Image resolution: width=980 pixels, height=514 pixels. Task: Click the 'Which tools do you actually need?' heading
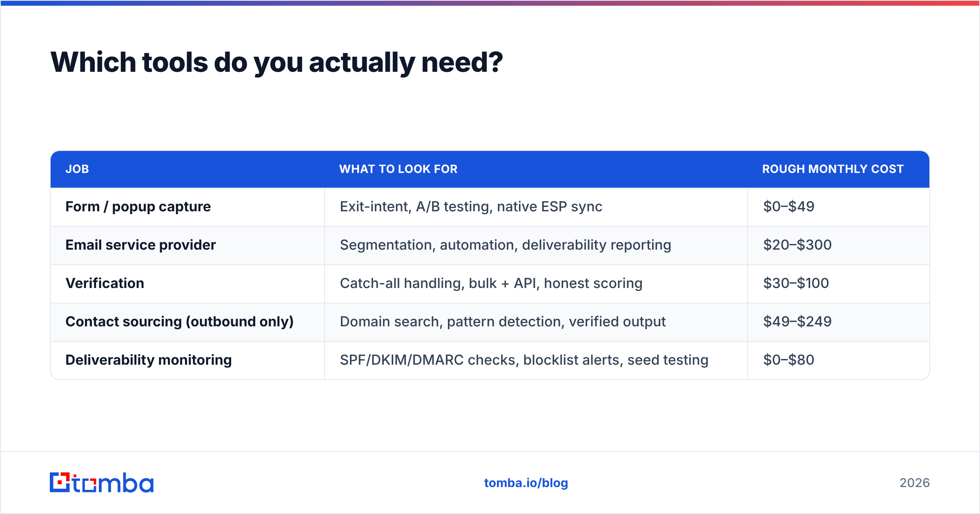click(x=276, y=62)
